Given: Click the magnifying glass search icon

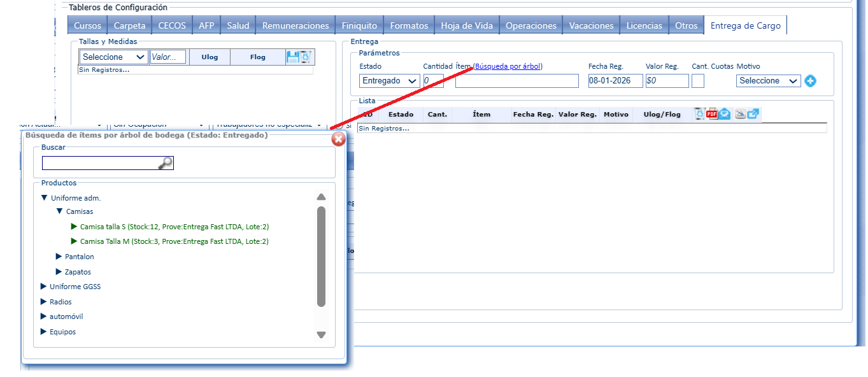Looking at the screenshot, I should (165, 164).
